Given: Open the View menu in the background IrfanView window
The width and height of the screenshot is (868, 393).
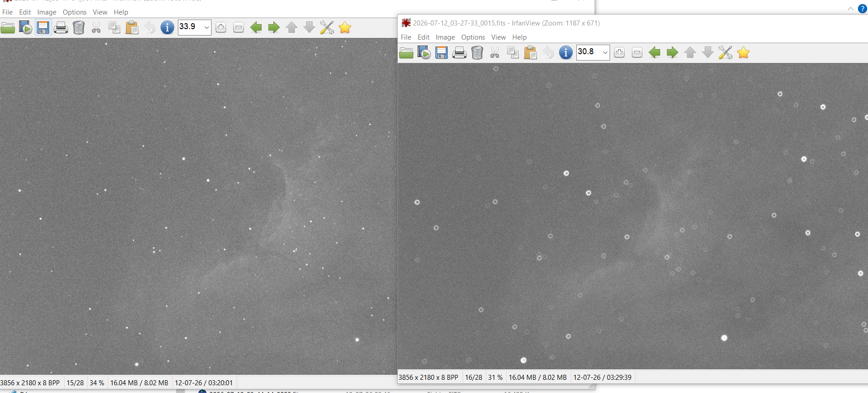Looking at the screenshot, I should point(100,12).
